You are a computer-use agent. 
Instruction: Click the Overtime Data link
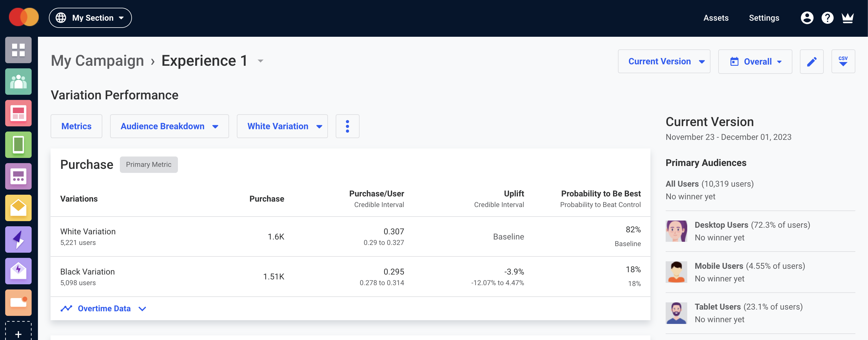pos(104,308)
